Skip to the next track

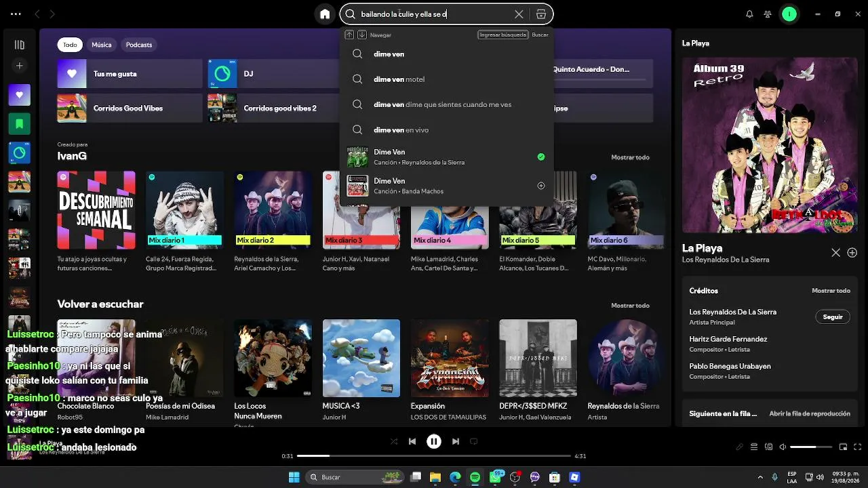click(456, 441)
